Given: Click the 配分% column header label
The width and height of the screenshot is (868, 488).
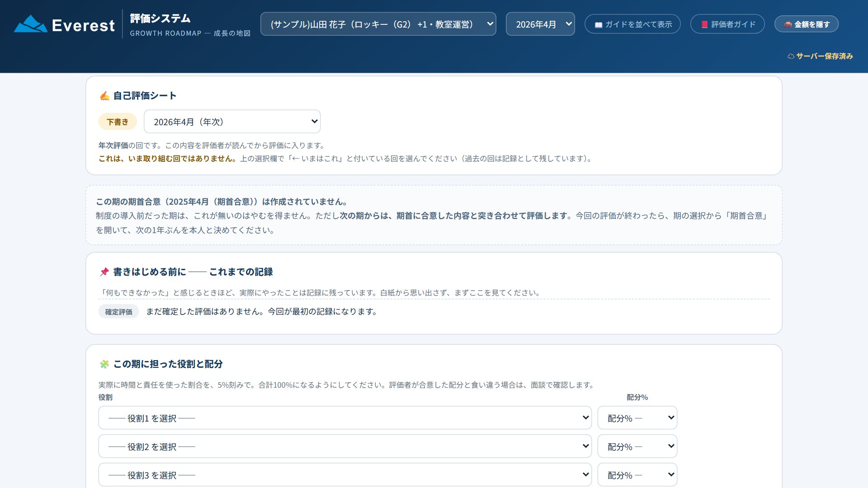Looking at the screenshot, I should point(637,397).
